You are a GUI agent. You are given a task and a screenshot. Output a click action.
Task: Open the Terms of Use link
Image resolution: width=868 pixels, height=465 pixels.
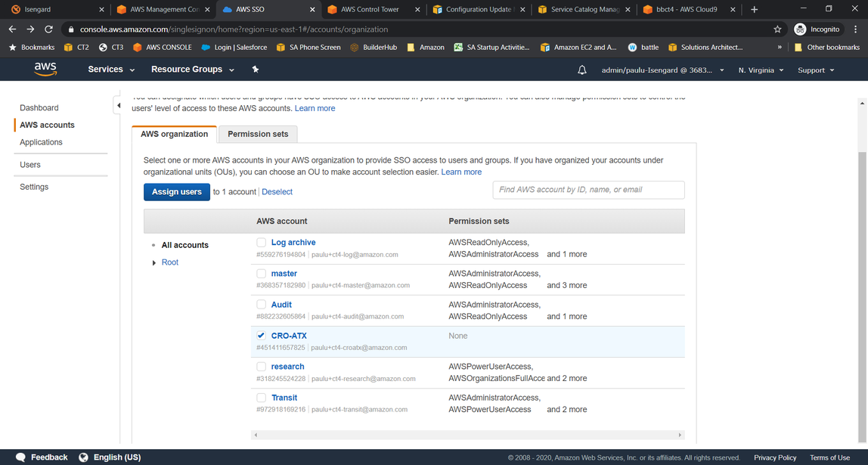click(829, 457)
